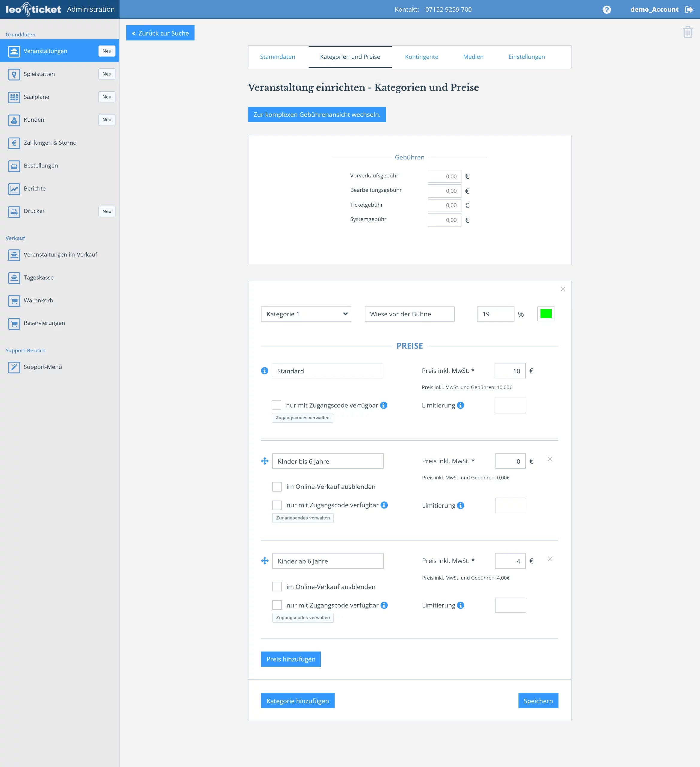700x767 pixels.
Task: Open Warenkorb from the sidebar
Action: pyautogui.click(x=38, y=300)
